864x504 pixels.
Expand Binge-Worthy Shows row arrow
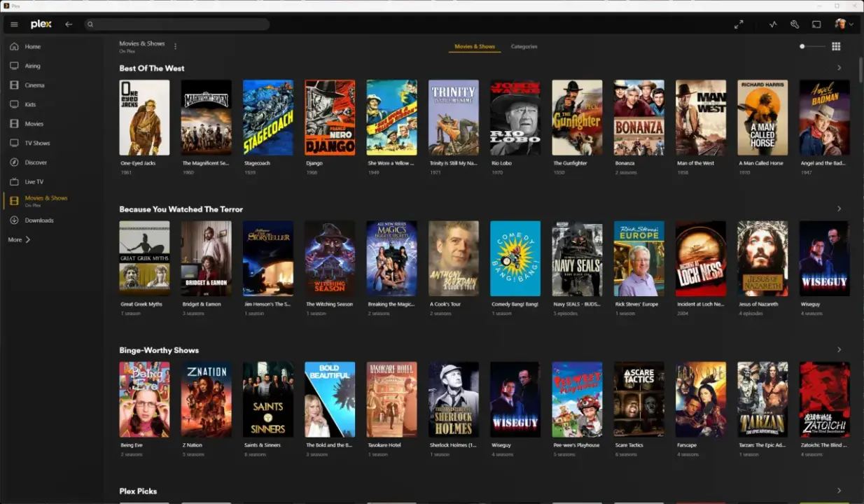click(x=839, y=349)
